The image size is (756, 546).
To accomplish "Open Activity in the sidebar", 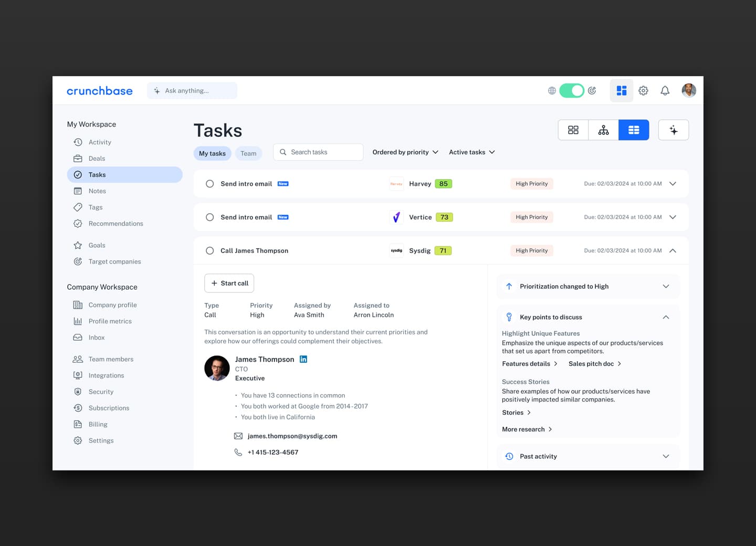I will pyautogui.click(x=124, y=142).
